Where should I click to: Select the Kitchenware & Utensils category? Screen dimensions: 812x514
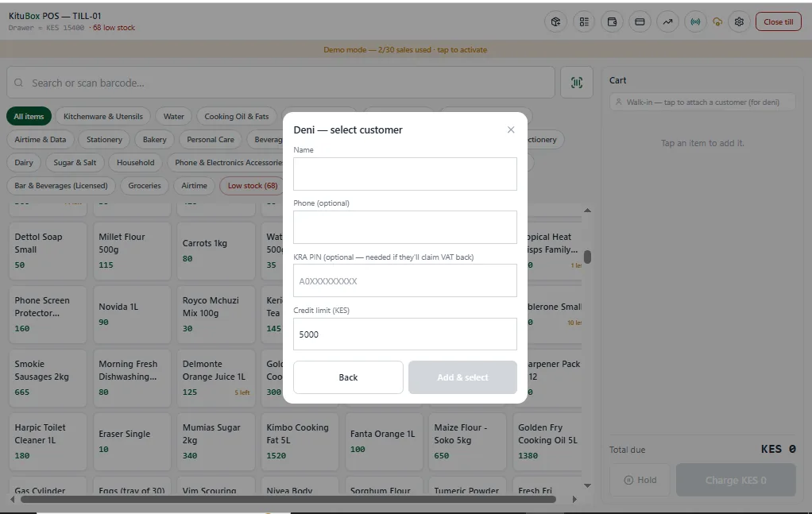(103, 116)
